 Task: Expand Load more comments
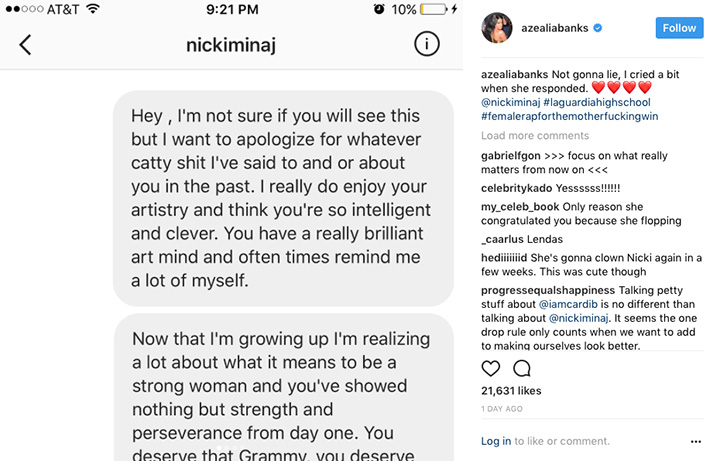(x=535, y=136)
